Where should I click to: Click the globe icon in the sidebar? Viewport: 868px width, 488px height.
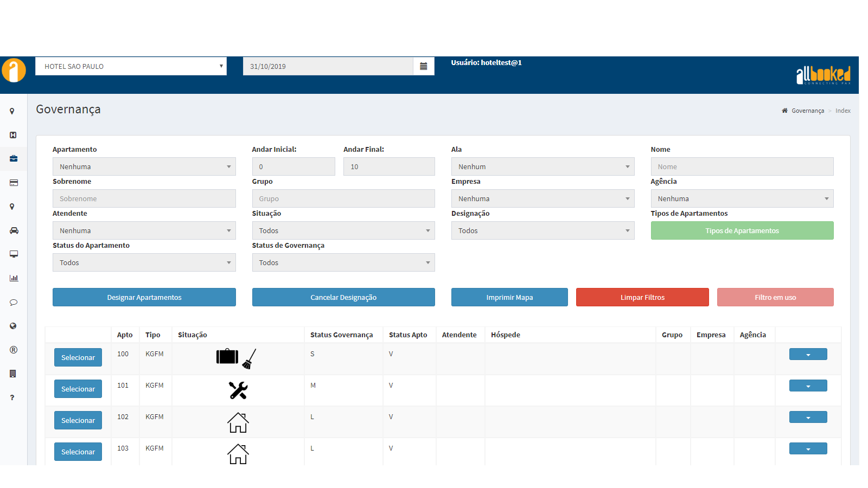tap(14, 326)
